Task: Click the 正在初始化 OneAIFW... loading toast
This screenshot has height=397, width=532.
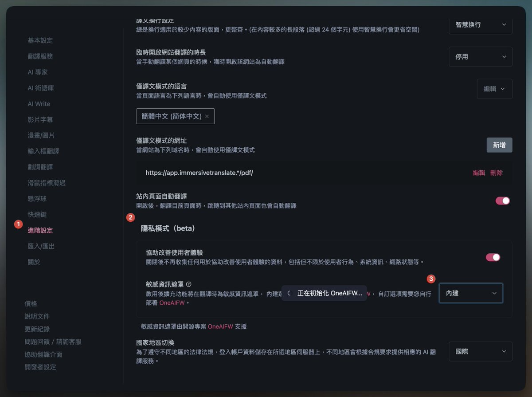Action: [324, 293]
